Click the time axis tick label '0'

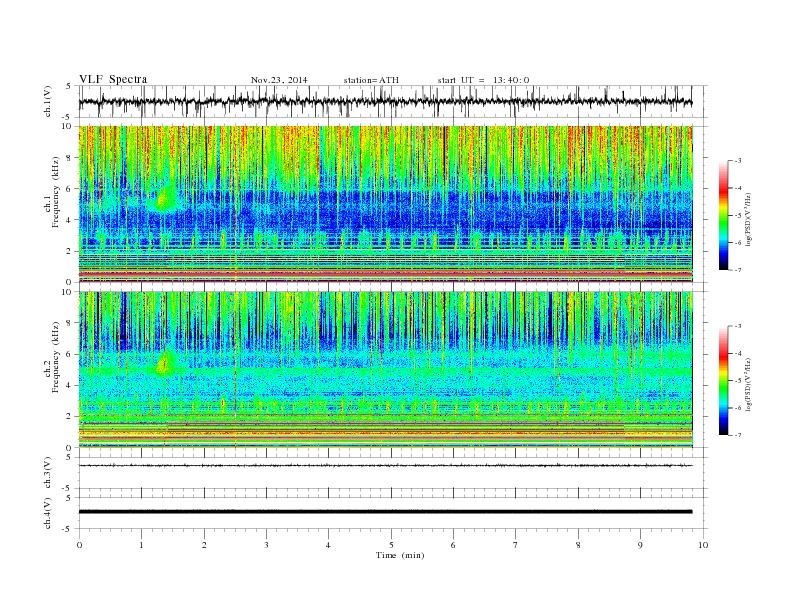[79, 545]
